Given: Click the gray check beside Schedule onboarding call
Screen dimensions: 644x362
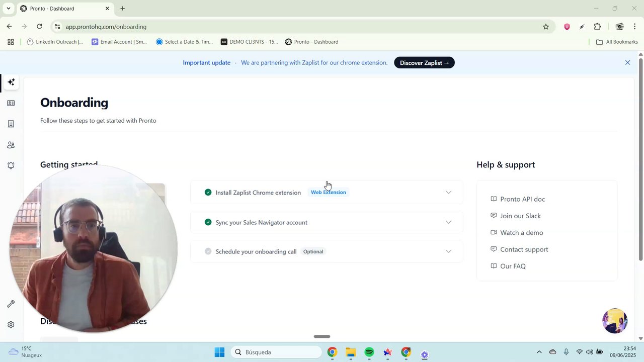Looking at the screenshot, I should [x=208, y=251].
